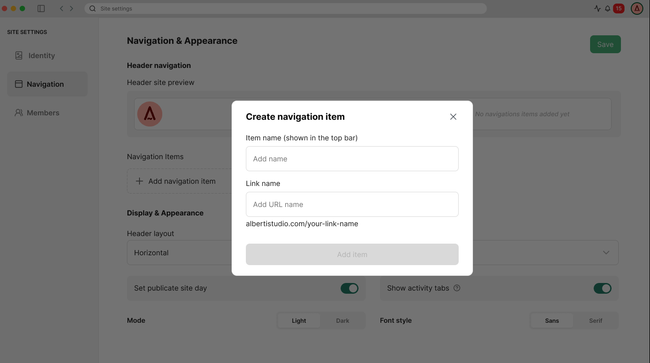The width and height of the screenshot is (650, 363).
Task: Click the Show activity tabs help icon
Action: coord(457,288)
